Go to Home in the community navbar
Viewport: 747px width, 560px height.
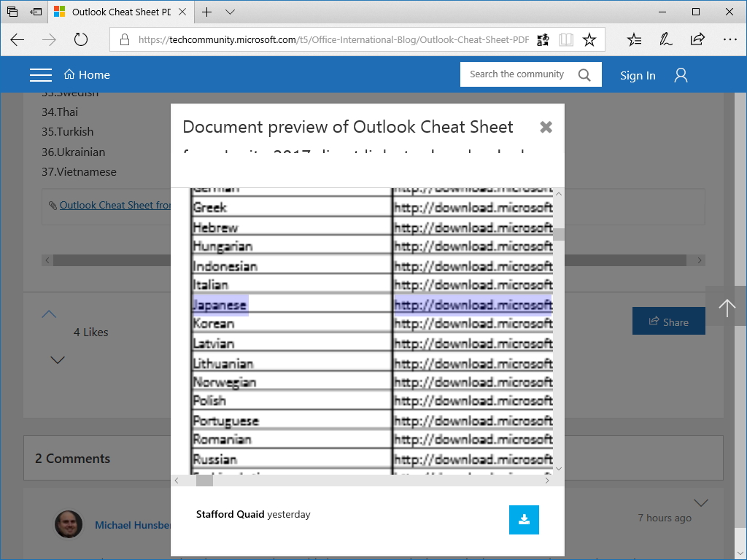click(86, 74)
